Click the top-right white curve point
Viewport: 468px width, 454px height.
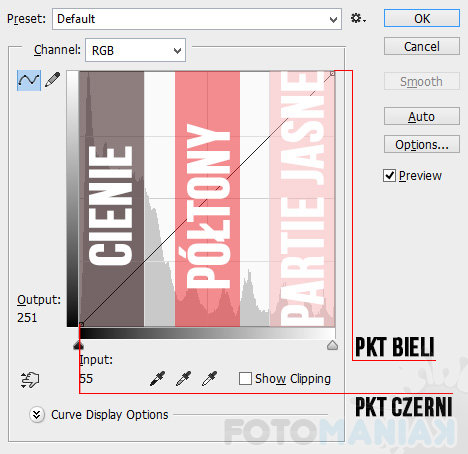pyautogui.click(x=332, y=73)
